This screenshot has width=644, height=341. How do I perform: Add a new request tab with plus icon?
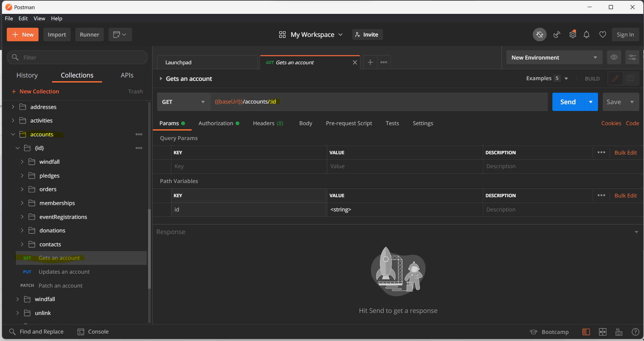370,62
